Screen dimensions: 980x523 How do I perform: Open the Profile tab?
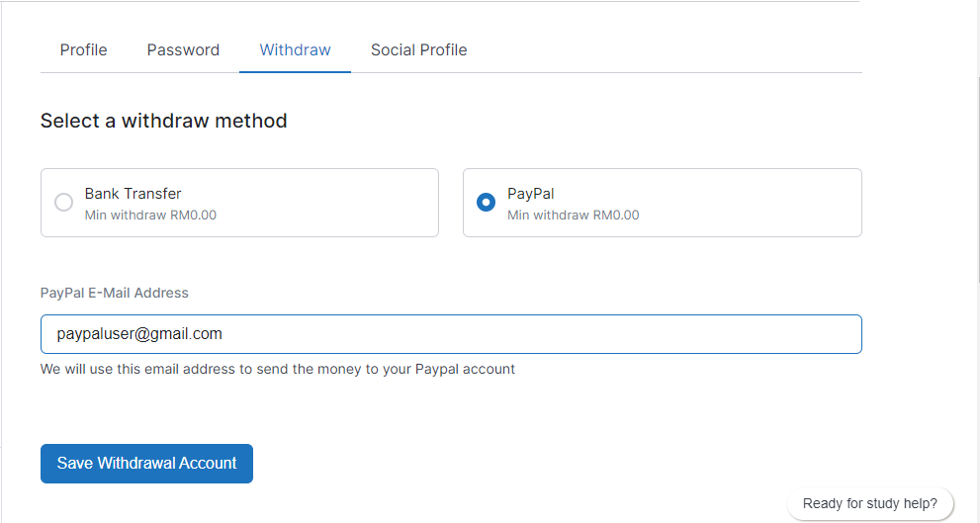coord(83,49)
